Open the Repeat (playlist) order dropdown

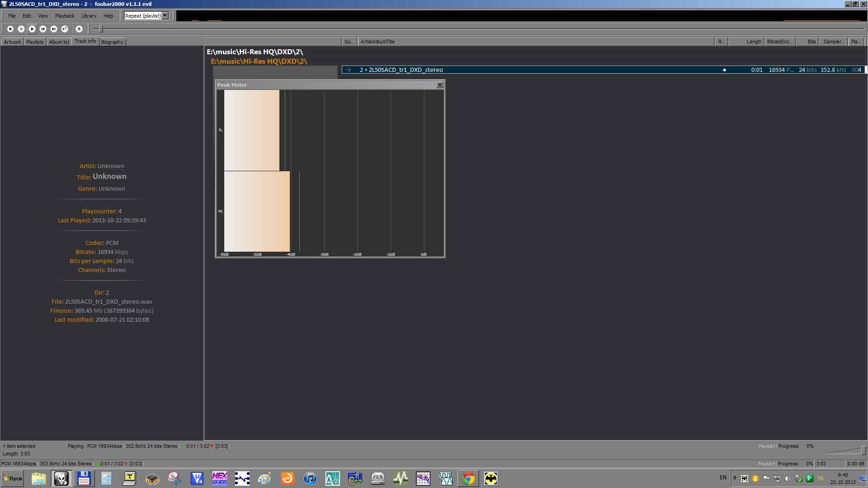pyautogui.click(x=165, y=15)
